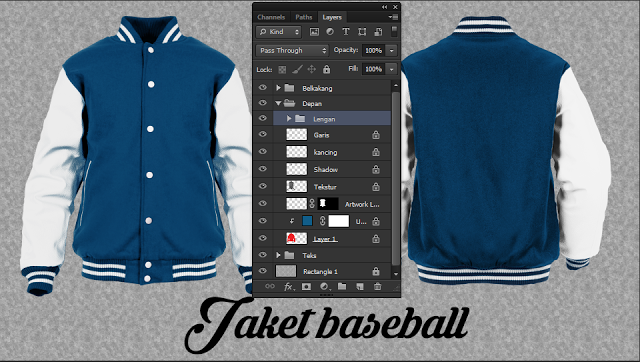The image size is (640, 362).
Task: Switch to the Paths tab
Action: [x=303, y=17]
